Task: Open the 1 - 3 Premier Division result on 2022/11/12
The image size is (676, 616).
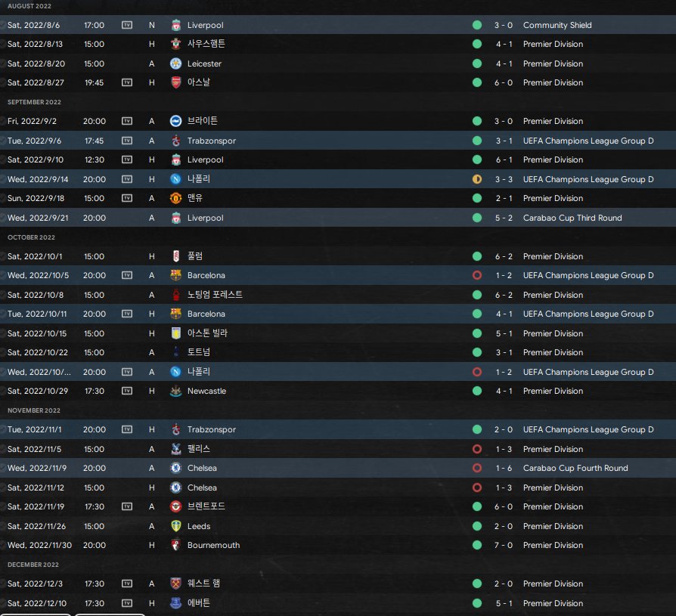Action: click(x=504, y=488)
